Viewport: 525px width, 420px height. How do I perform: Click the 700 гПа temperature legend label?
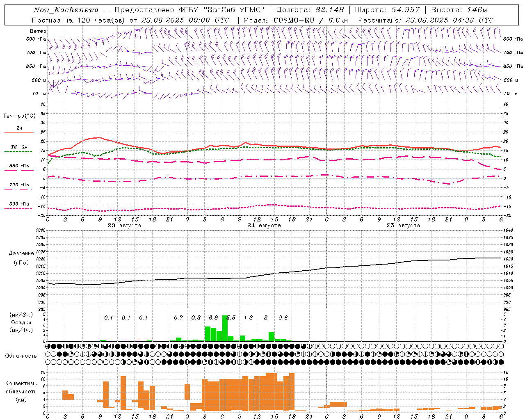(x=19, y=185)
